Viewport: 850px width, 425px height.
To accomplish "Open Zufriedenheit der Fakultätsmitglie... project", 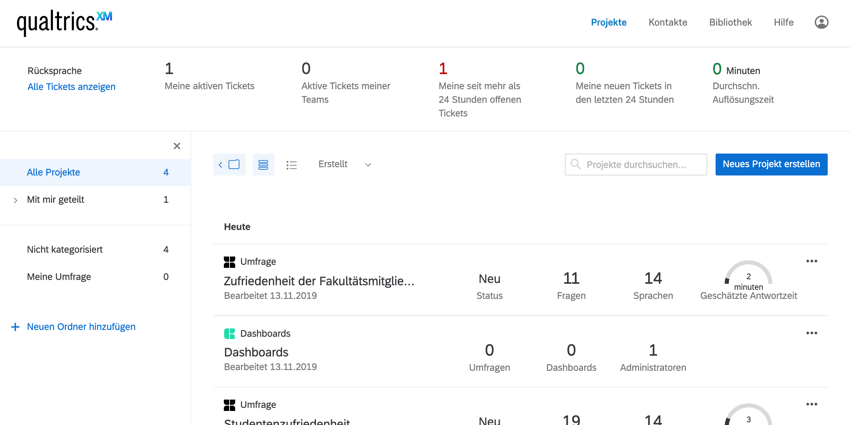I will [x=319, y=281].
